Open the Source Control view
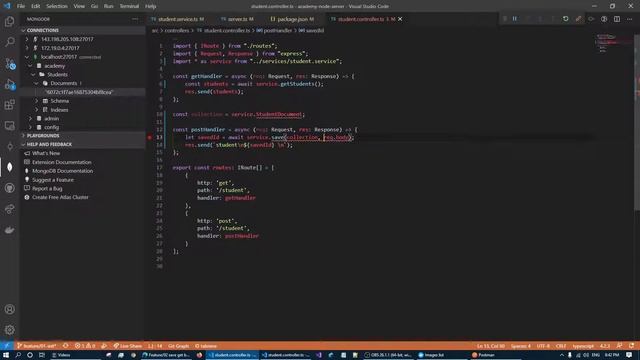Image resolution: width=640 pixels, height=360 pixels. (9, 63)
